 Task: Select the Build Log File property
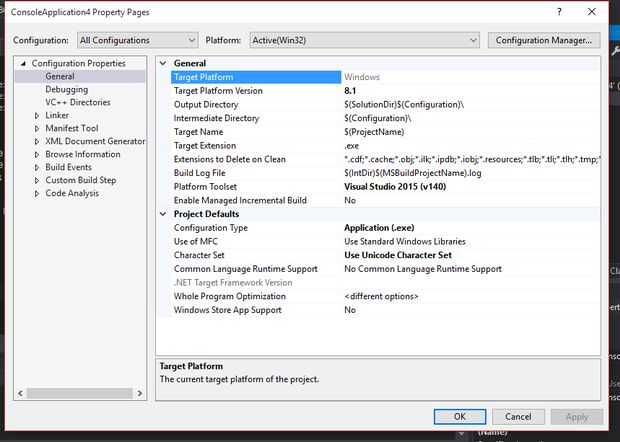tap(199, 173)
